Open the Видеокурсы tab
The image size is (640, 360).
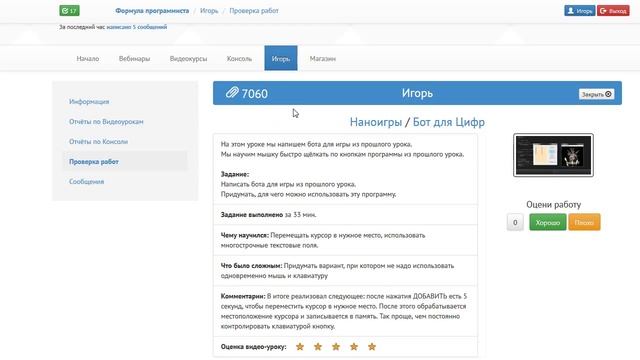point(188,58)
